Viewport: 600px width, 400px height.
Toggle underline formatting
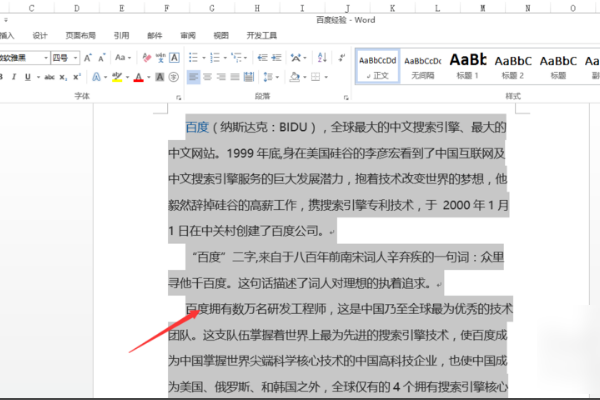tap(28, 77)
